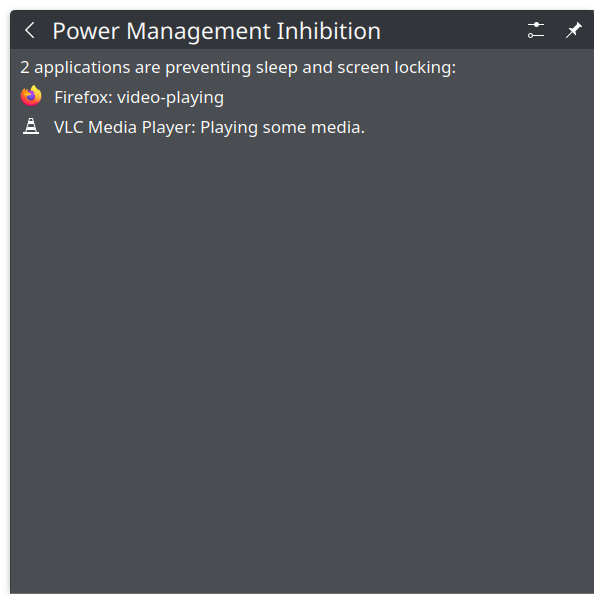Click the phrase Playing some media
The height and width of the screenshot is (595, 595).
pos(282,128)
